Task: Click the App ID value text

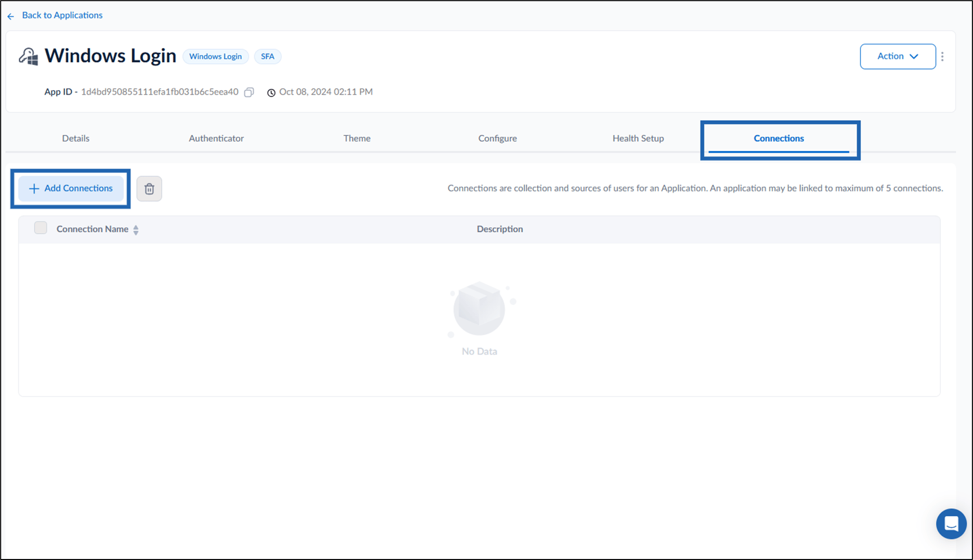Action: tap(160, 92)
